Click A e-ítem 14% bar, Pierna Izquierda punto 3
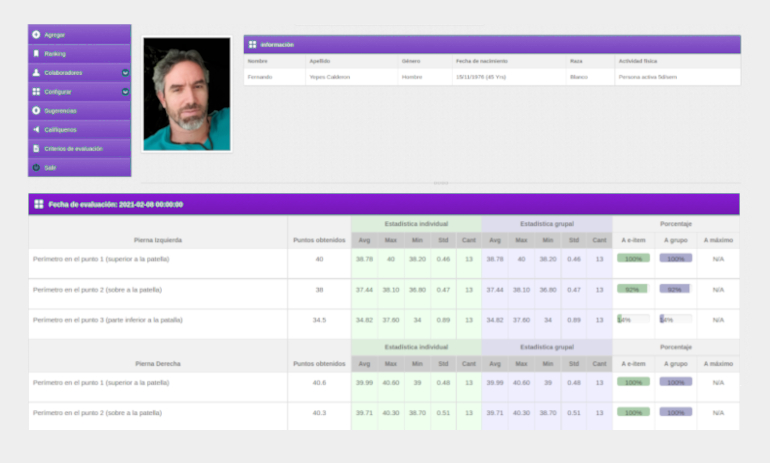Viewport: 770px width, 463px height. click(x=633, y=319)
